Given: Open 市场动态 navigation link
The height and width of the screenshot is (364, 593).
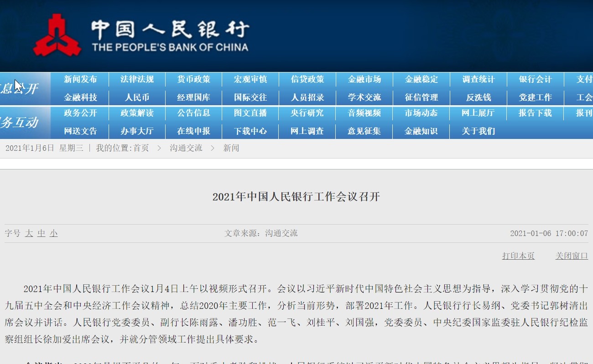Looking at the screenshot, I should click(421, 113).
